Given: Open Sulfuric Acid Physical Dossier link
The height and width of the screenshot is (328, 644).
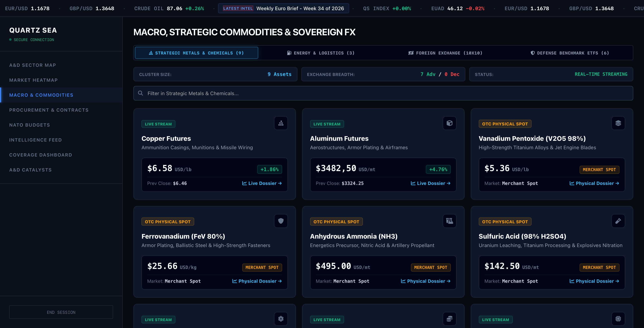Looking at the screenshot, I should pyautogui.click(x=594, y=281).
